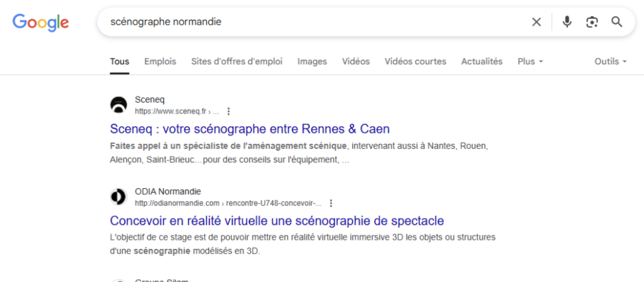Click the ODIA Normandie favicon

click(118, 197)
